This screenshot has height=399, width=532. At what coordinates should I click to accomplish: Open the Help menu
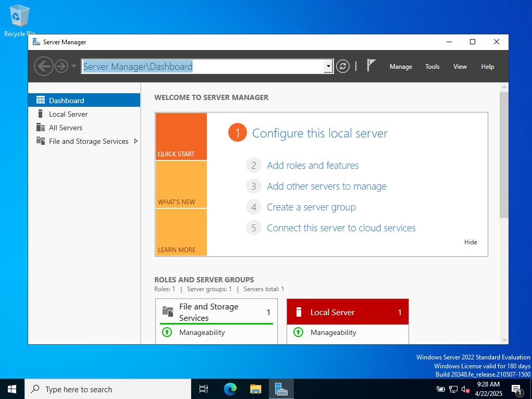point(487,67)
